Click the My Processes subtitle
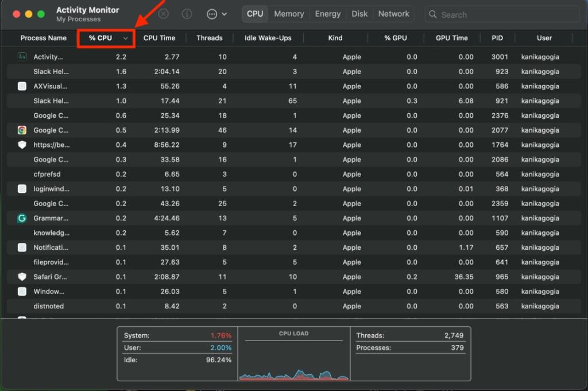 pos(78,19)
